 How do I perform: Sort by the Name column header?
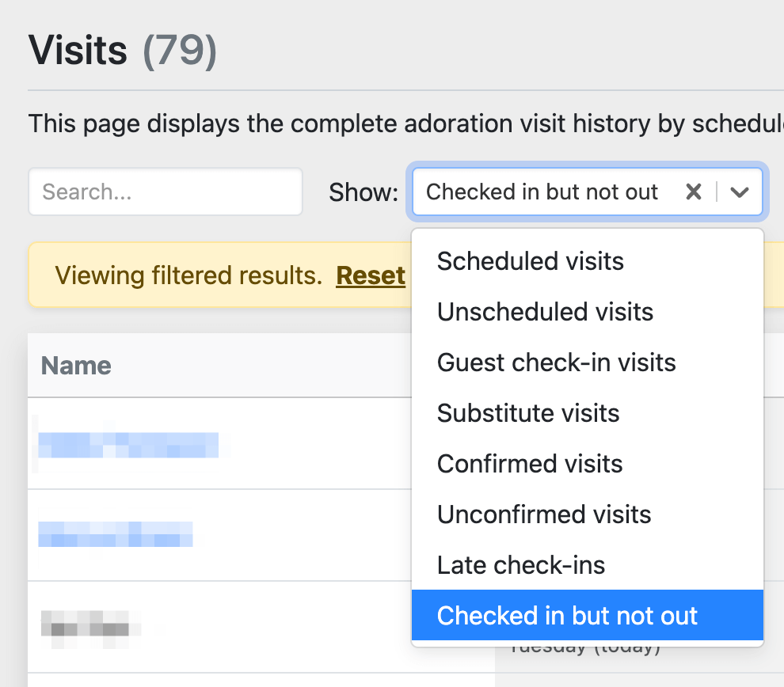pyautogui.click(x=76, y=365)
